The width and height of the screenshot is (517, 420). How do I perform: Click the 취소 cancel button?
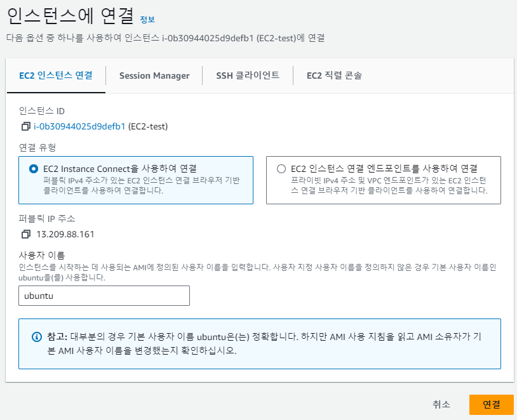point(441,405)
